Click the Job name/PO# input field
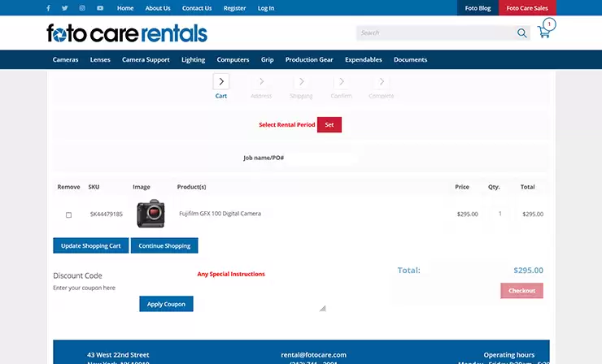The image size is (602, 364). click(x=321, y=158)
